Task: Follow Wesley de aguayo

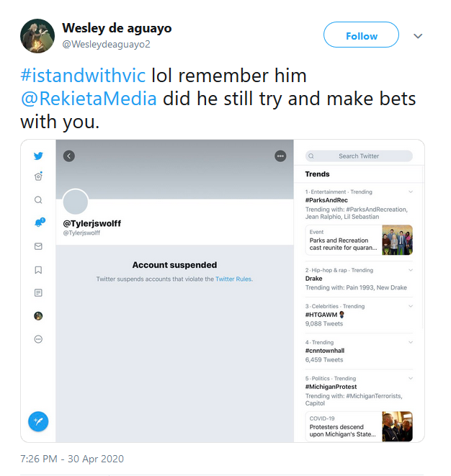Action: pyautogui.click(x=361, y=35)
